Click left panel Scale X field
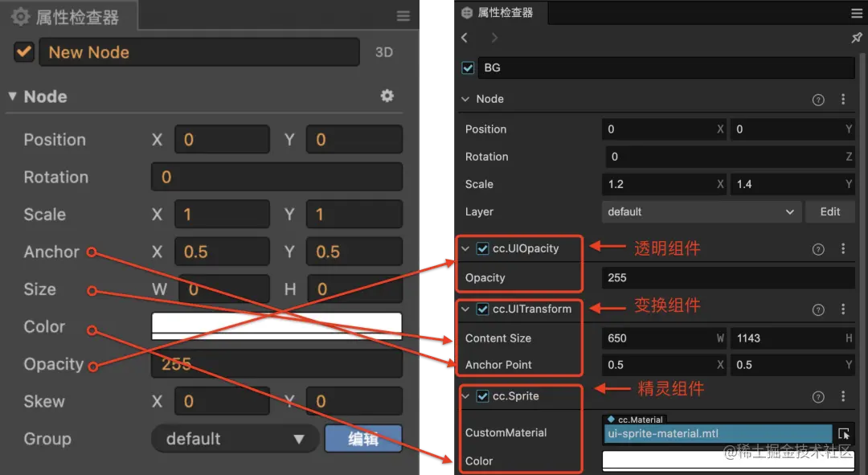 [222, 215]
